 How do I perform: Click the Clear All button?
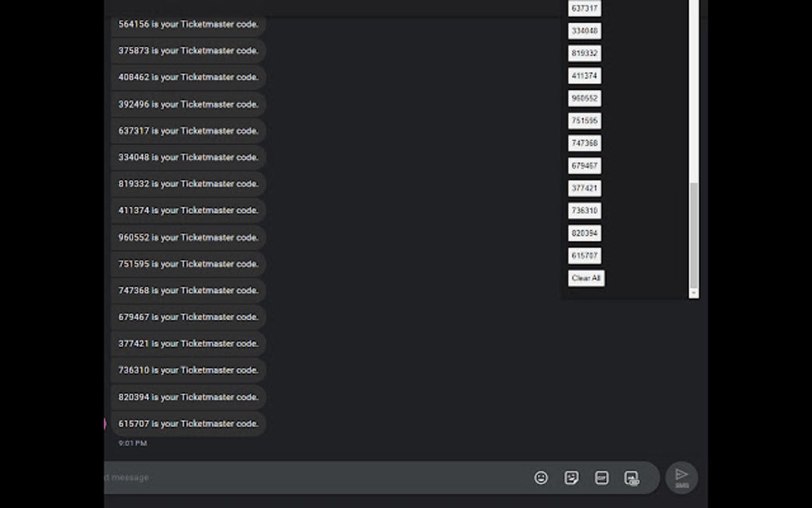click(x=586, y=278)
